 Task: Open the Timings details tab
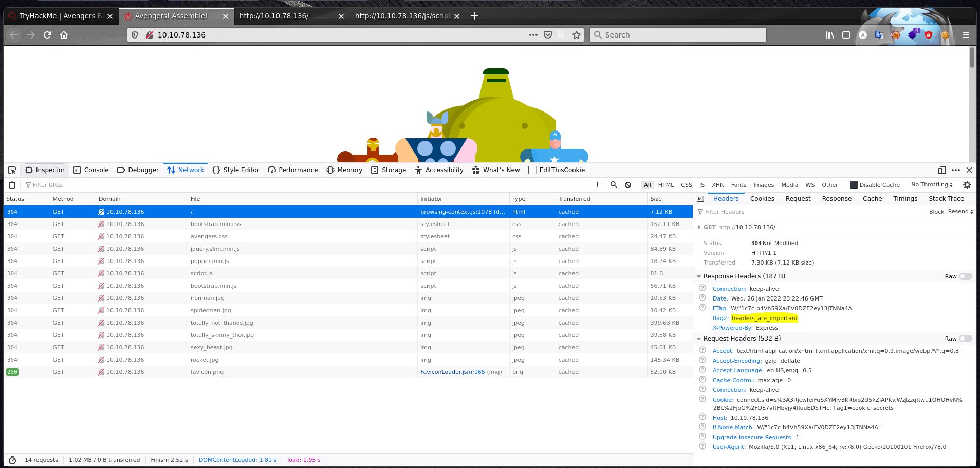coord(905,199)
